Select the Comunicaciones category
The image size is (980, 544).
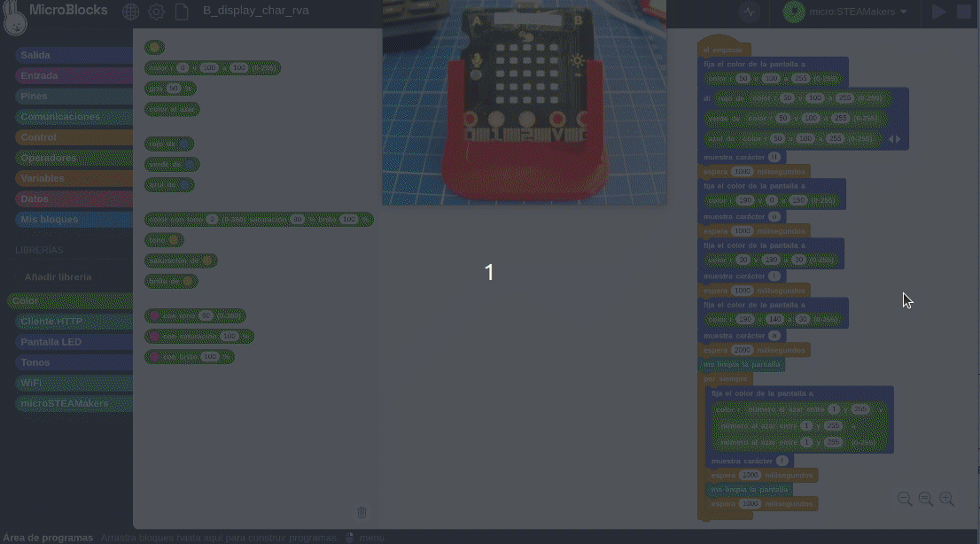coord(74,117)
